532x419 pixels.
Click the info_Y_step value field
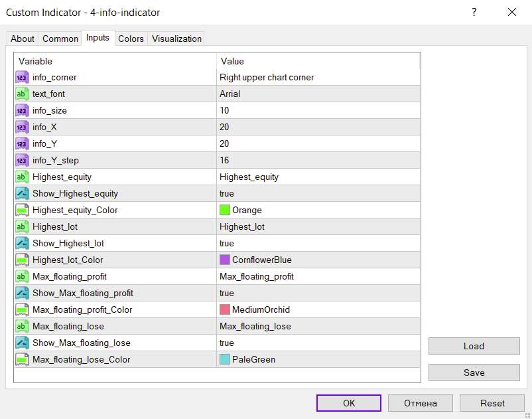pos(318,160)
